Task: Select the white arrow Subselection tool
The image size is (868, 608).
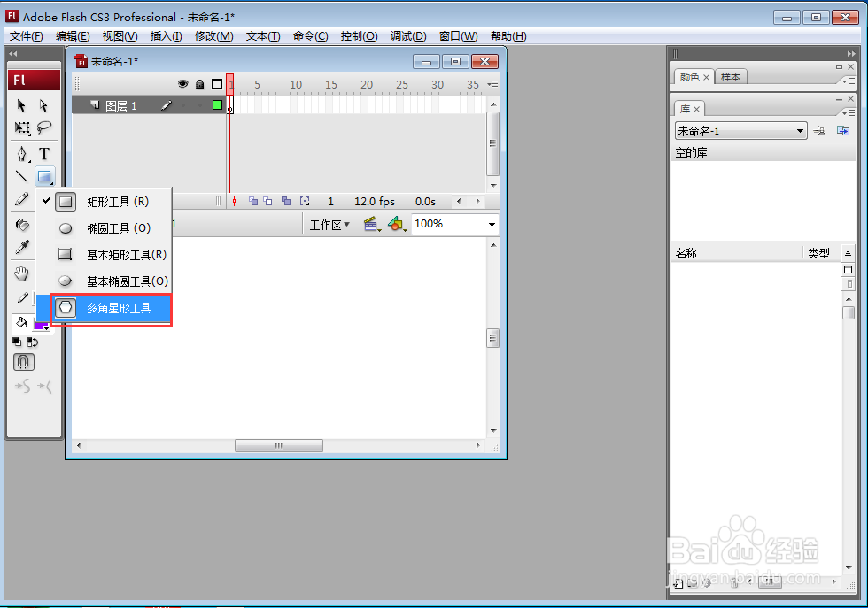Action: click(43, 105)
